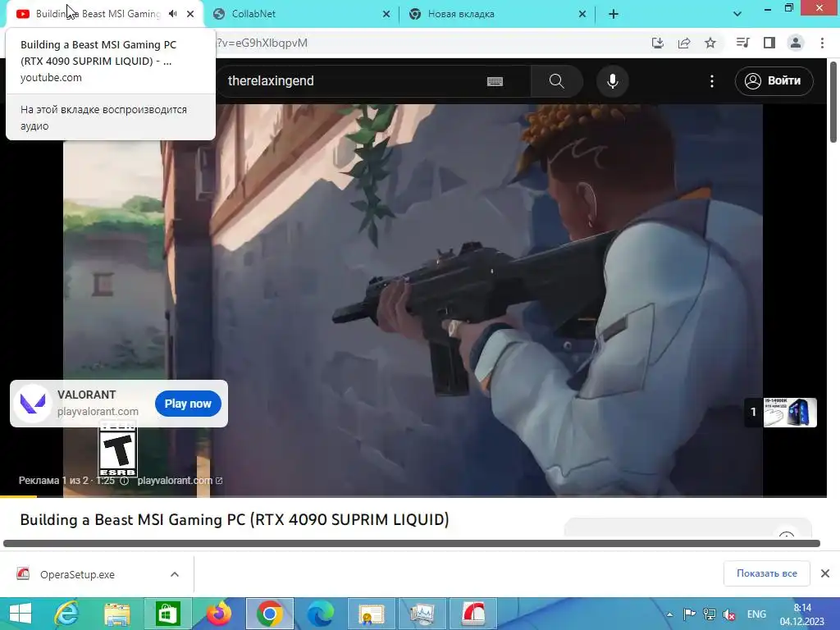
Task: Launch Firefox from taskbar
Action: (218, 614)
